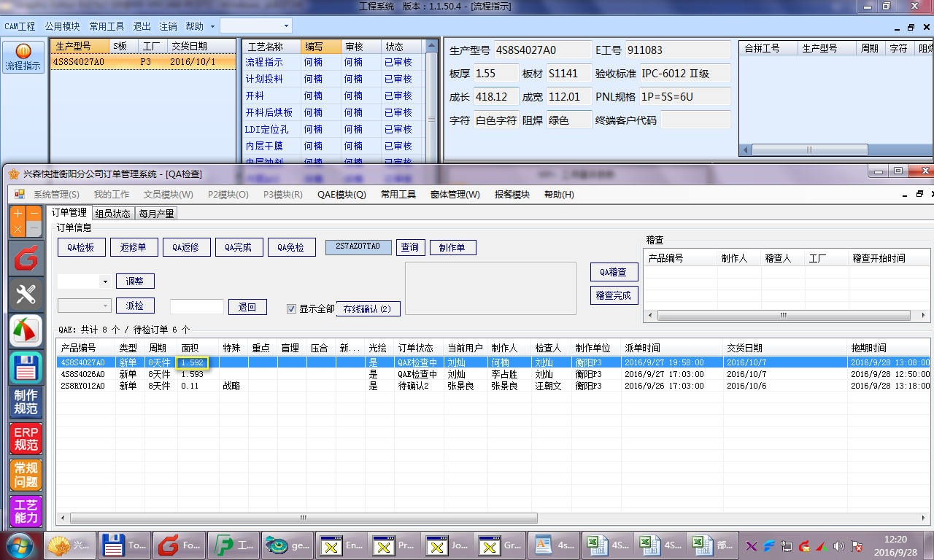Click the 派检 button
The image size is (934, 560).
tap(135, 306)
